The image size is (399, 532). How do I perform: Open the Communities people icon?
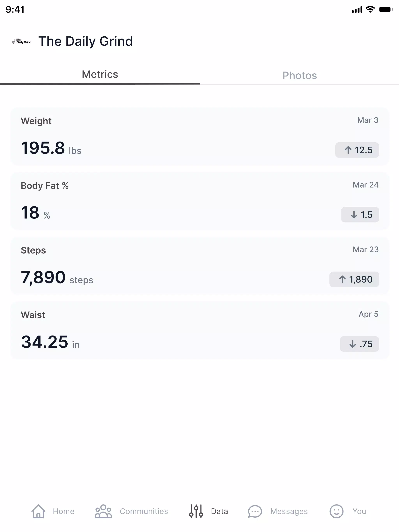pos(103,511)
